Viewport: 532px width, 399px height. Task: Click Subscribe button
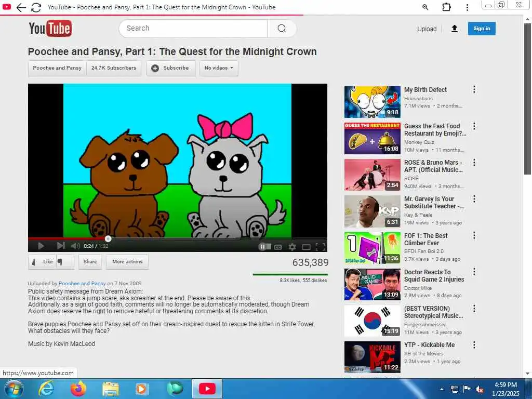(x=170, y=68)
